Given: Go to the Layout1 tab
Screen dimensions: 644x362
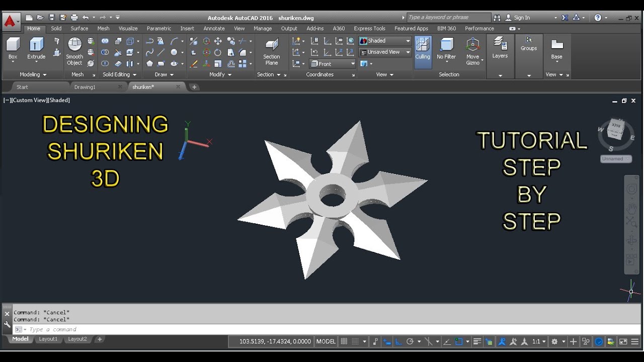Looking at the screenshot, I should click(x=48, y=339).
